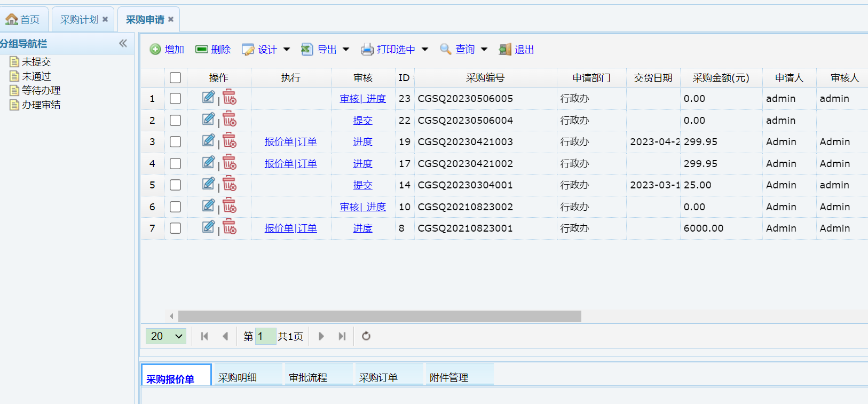
Task: Click the 提交 link in row 2
Action: coord(362,121)
